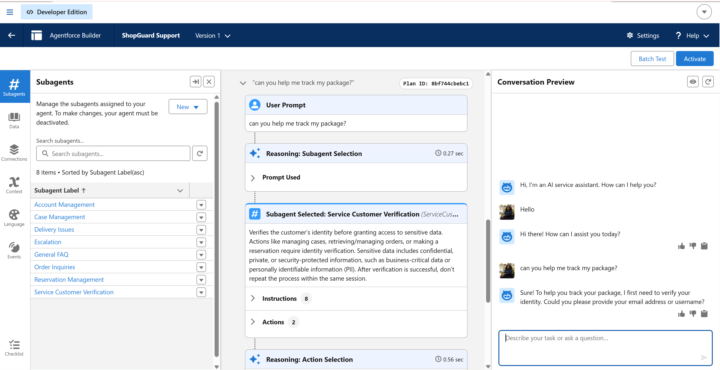Toggle the eye icon in Conversation Preview
This screenshot has height=370, width=720.
tap(693, 82)
